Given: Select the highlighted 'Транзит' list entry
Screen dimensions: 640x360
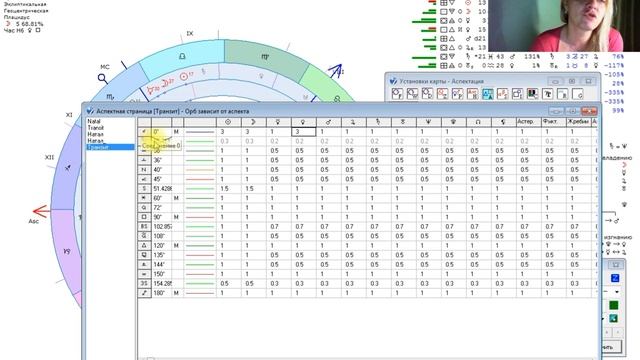Looking at the screenshot, I should (111, 147).
